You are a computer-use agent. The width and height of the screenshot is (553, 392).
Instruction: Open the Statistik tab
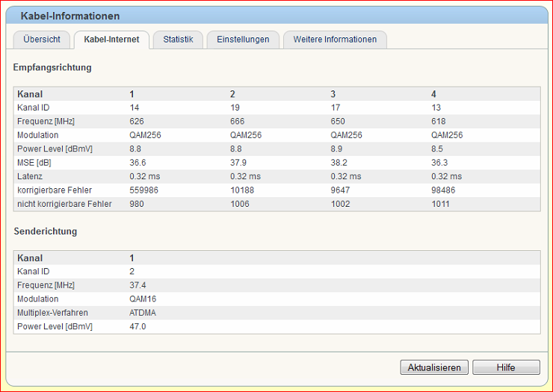point(178,40)
